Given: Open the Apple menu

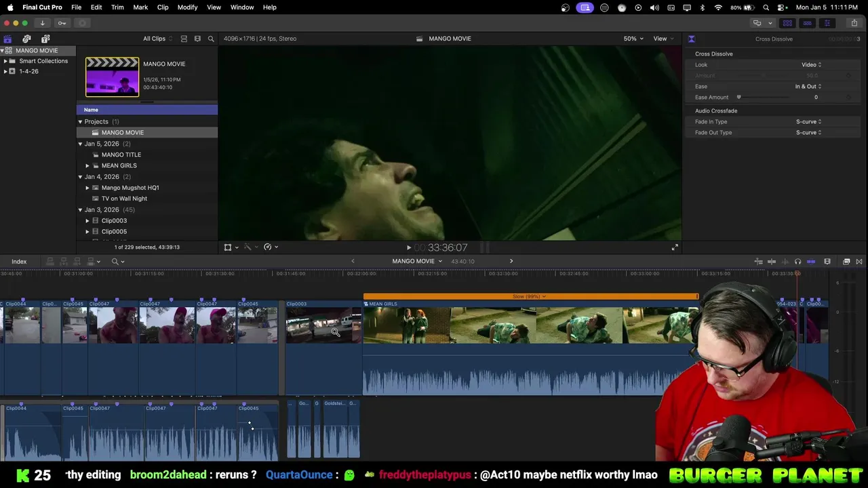Looking at the screenshot, I should [10, 7].
